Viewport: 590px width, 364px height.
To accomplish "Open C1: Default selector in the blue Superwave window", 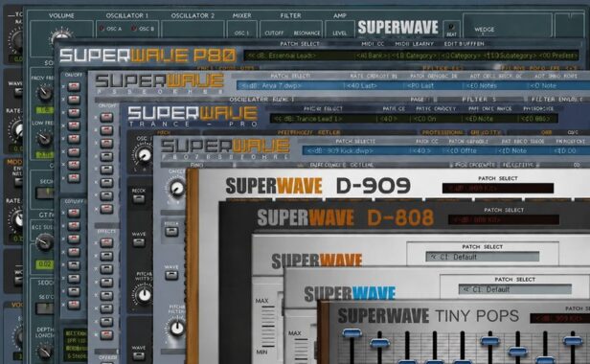I will 514,289.
